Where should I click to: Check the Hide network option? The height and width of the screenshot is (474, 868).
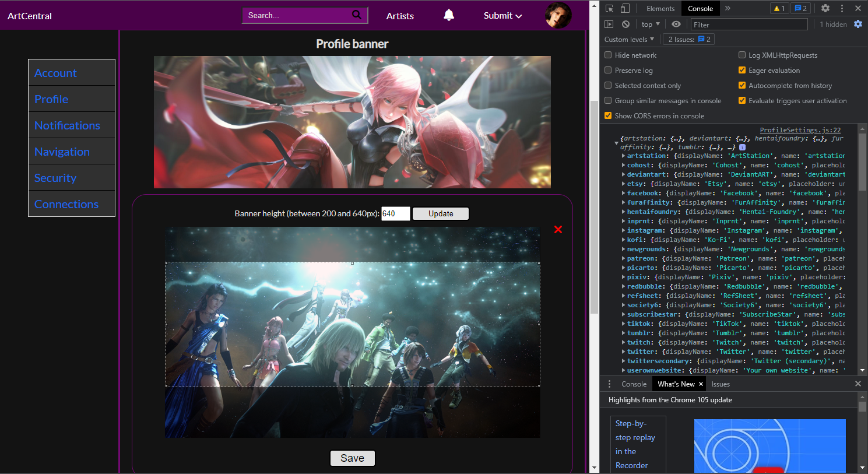[608, 55]
